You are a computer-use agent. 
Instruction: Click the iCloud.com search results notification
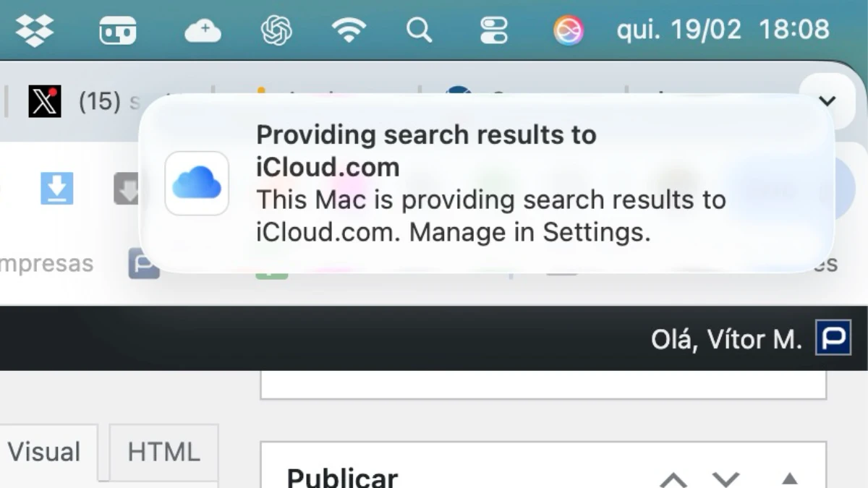(486, 184)
